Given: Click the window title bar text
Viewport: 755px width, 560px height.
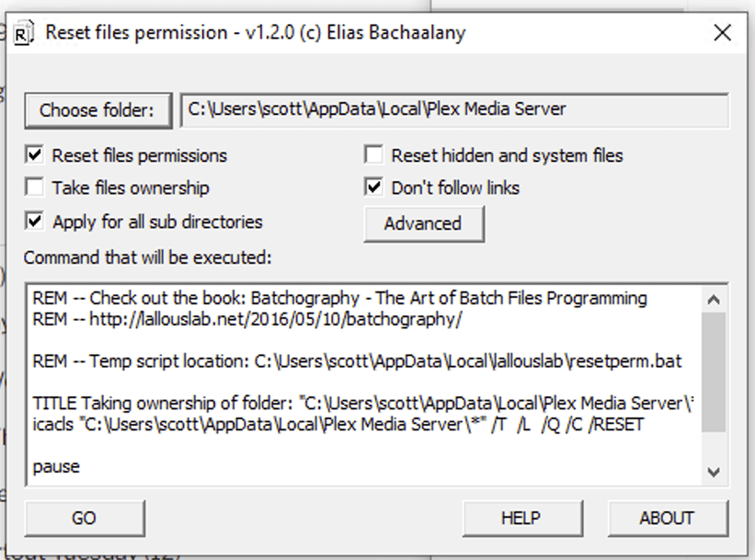Looking at the screenshot, I should [x=256, y=32].
